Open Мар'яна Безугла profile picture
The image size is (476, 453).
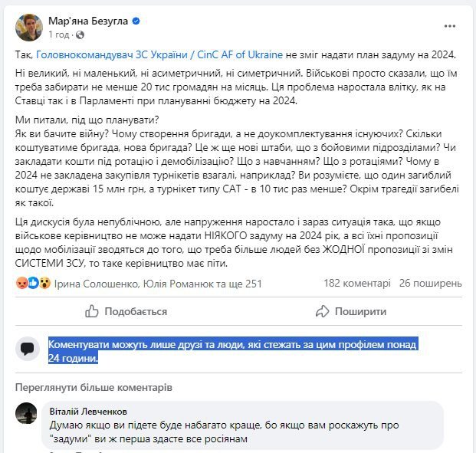click(29, 28)
